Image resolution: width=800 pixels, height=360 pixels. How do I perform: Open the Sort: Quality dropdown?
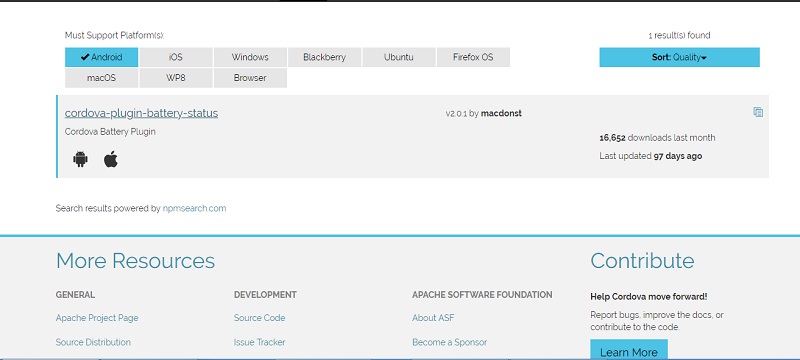[x=679, y=57]
